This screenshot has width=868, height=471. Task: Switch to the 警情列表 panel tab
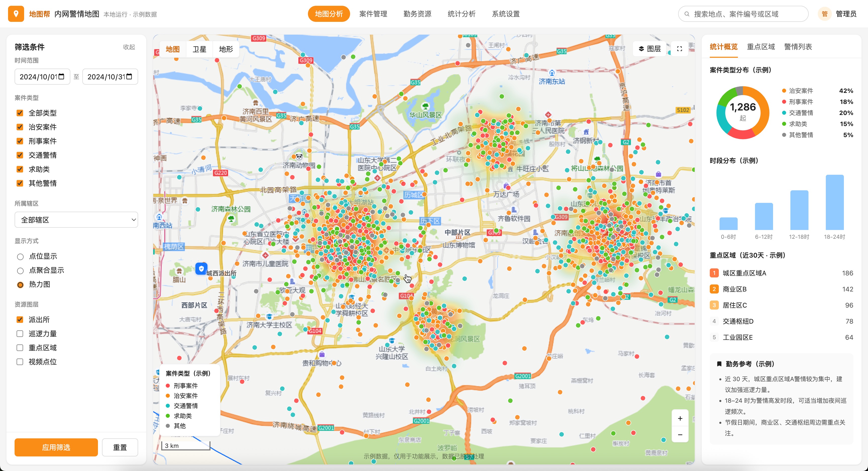click(798, 46)
